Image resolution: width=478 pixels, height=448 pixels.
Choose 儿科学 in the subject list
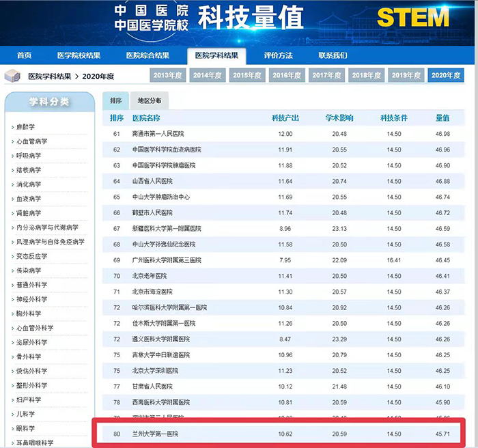(x=26, y=414)
